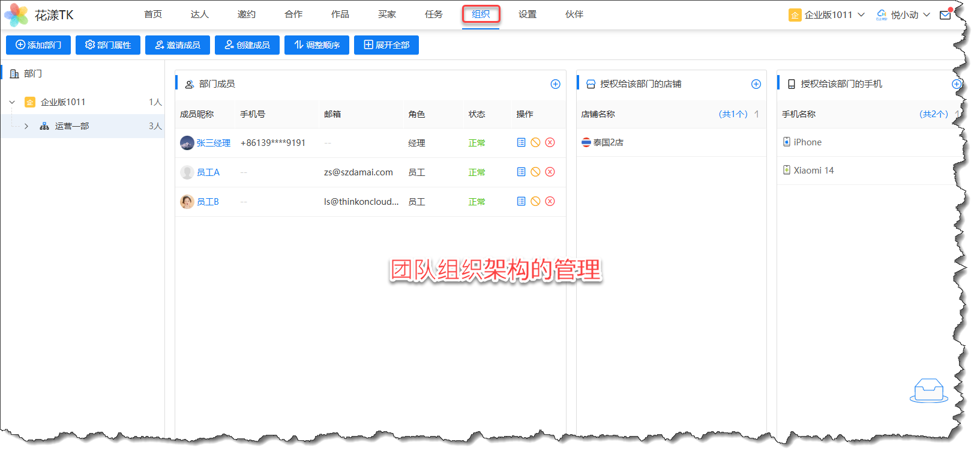This screenshot has height=457, width=980.
Task: Click the 邀请成员 button
Action: [178, 45]
